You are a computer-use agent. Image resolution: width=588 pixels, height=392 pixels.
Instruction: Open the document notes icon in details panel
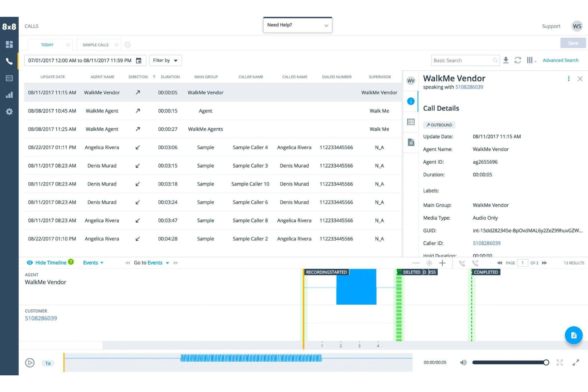click(411, 142)
